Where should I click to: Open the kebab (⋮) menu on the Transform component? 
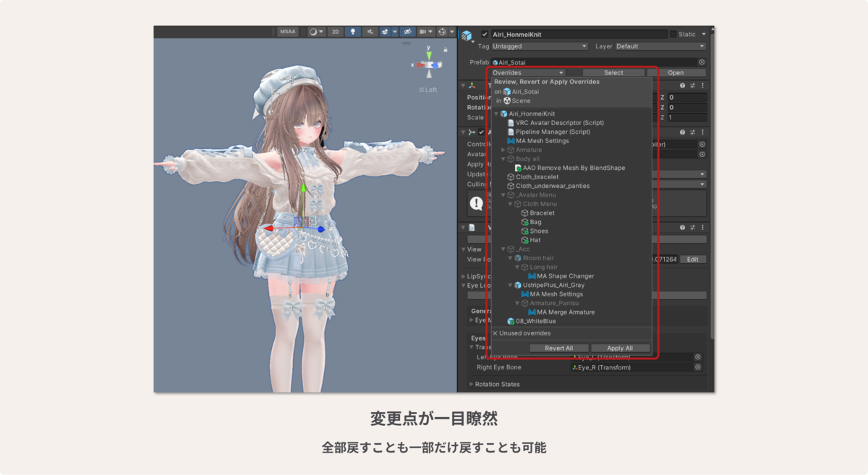(702, 85)
